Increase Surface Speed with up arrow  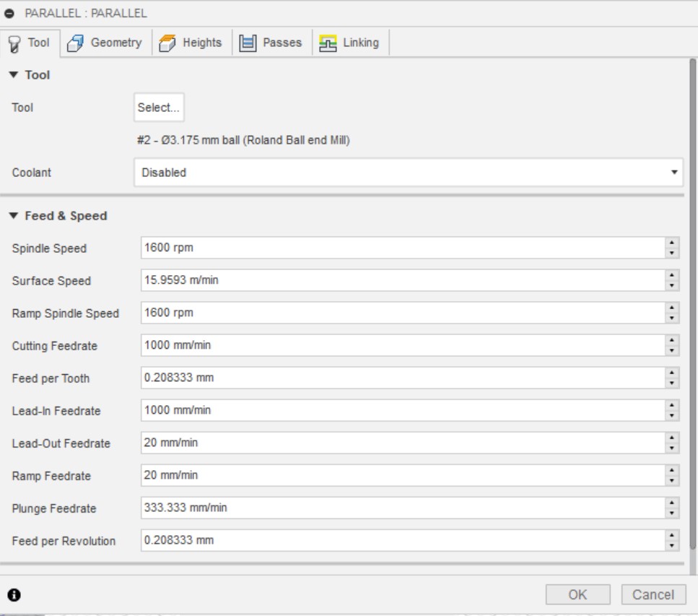point(672,275)
